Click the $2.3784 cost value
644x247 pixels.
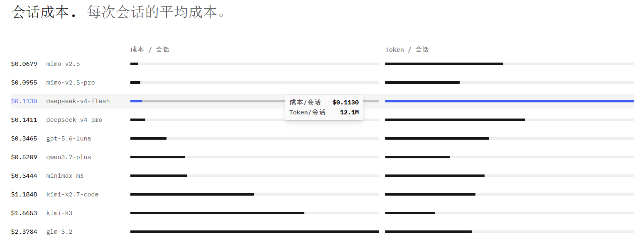click(24, 232)
